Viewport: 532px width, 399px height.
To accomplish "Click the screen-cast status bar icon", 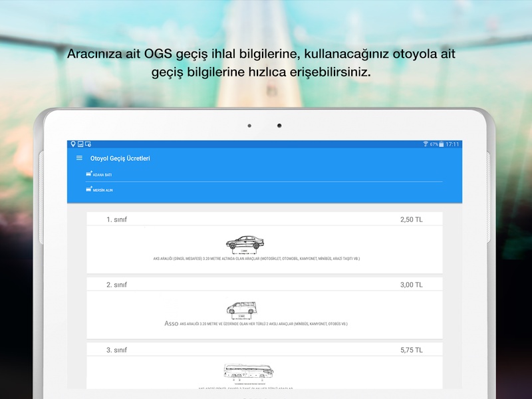I will [x=88, y=144].
